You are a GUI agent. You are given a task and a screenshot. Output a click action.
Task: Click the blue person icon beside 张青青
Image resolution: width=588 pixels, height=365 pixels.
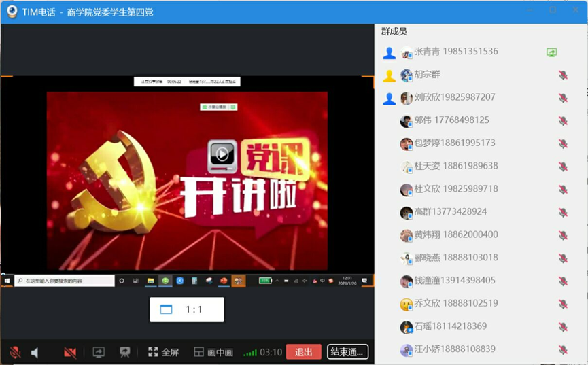click(390, 53)
